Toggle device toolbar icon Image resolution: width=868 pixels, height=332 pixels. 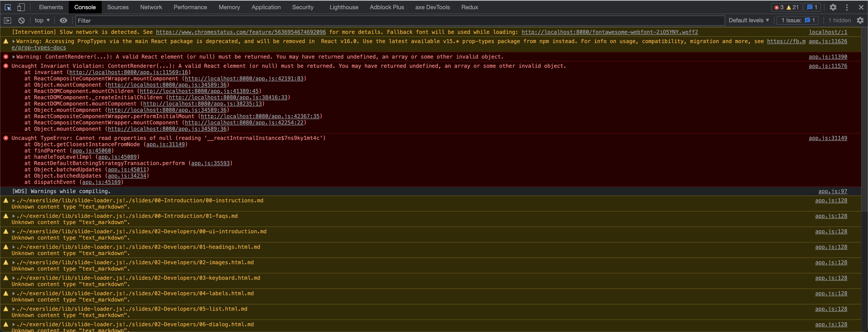pyautogui.click(x=21, y=7)
